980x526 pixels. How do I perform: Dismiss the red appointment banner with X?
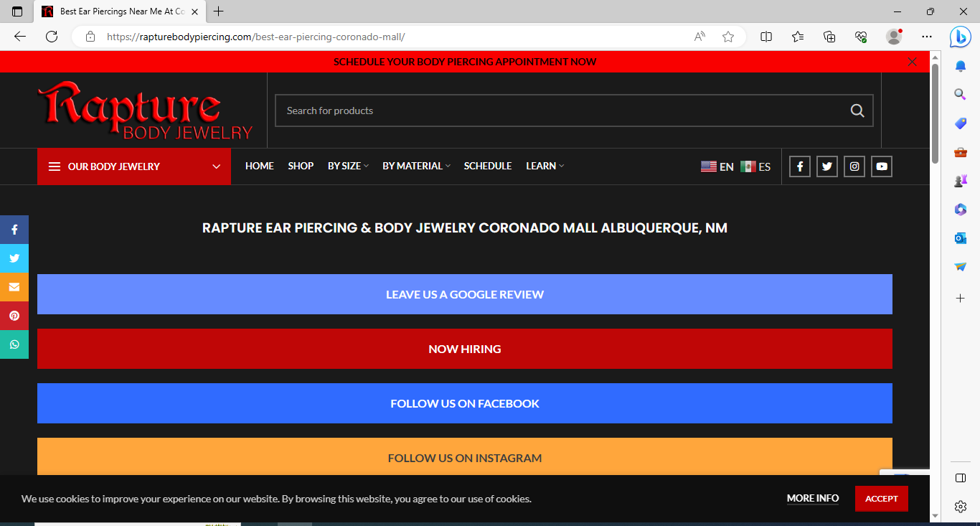coord(913,62)
